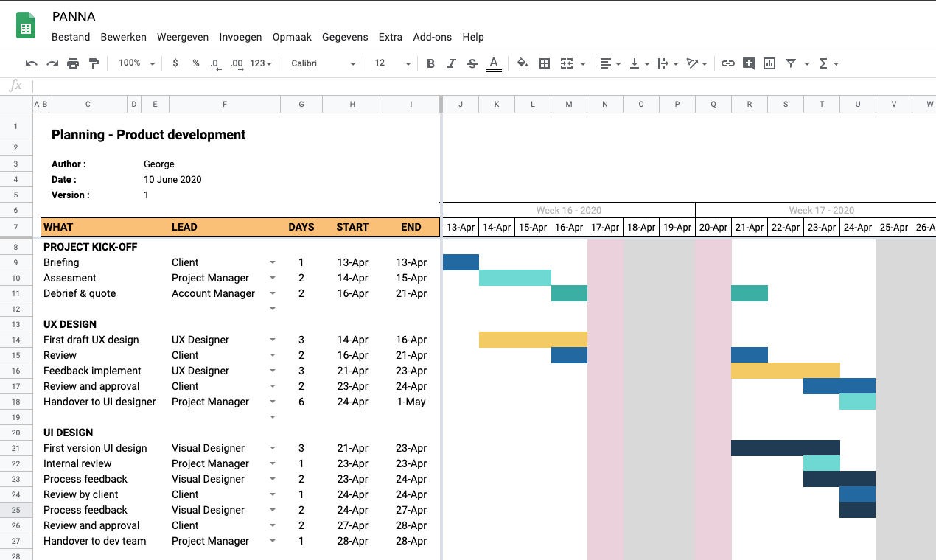Format as currency with dollar sign

pyautogui.click(x=175, y=63)
